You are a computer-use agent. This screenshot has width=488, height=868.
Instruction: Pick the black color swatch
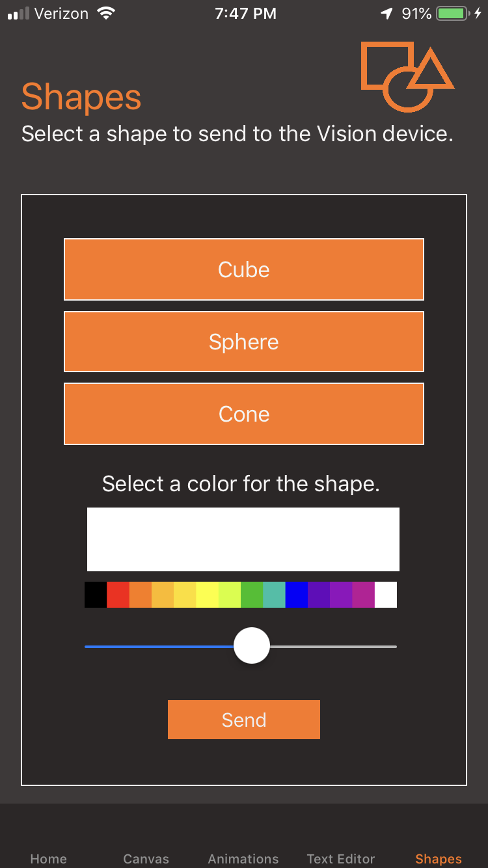point(96,595)
